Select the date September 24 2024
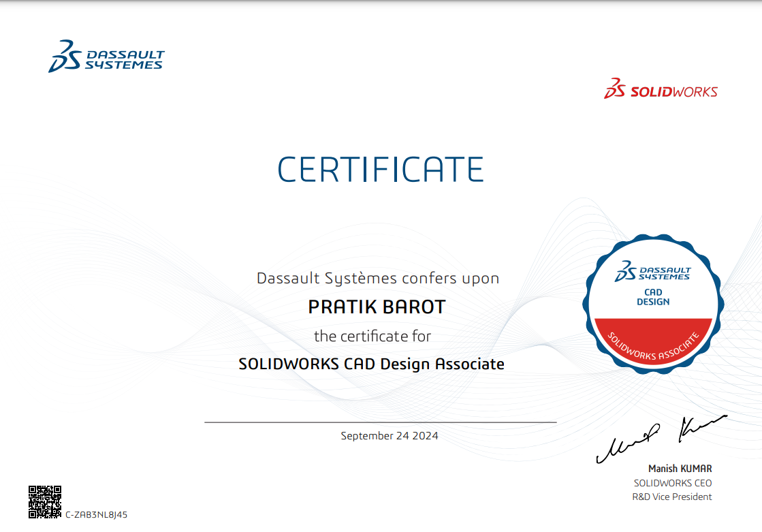Viewport: 762px width, 532px height. coord(389,436)
